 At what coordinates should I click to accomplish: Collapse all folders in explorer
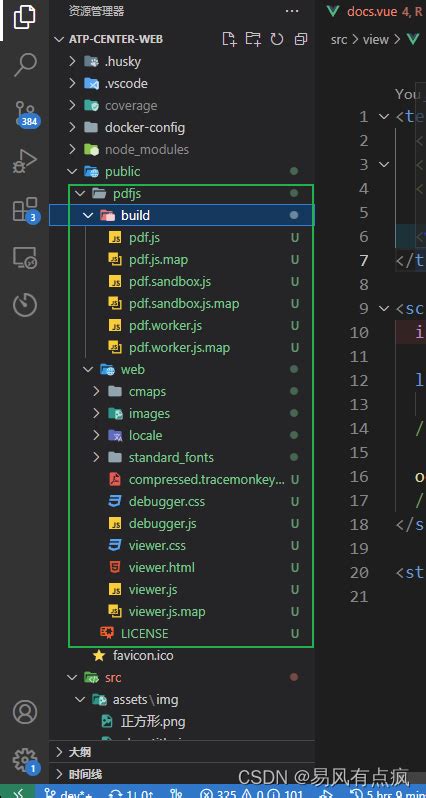[301, 39]
